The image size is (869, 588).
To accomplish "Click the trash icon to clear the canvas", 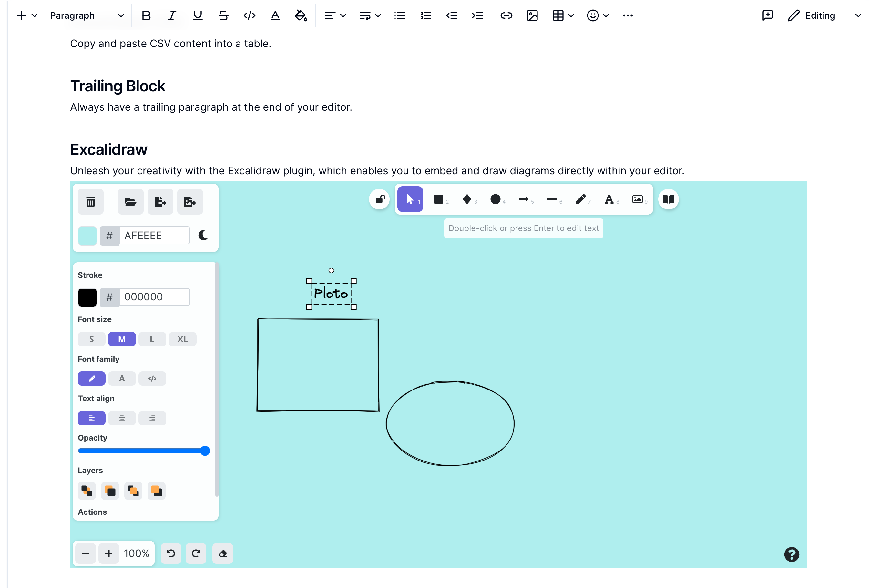I will [90, 202].
